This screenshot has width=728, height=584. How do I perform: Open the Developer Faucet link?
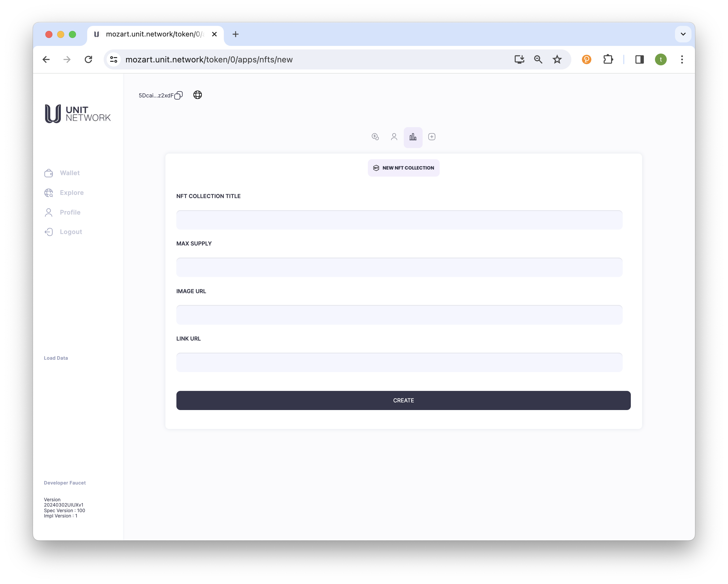coord(65,483)
